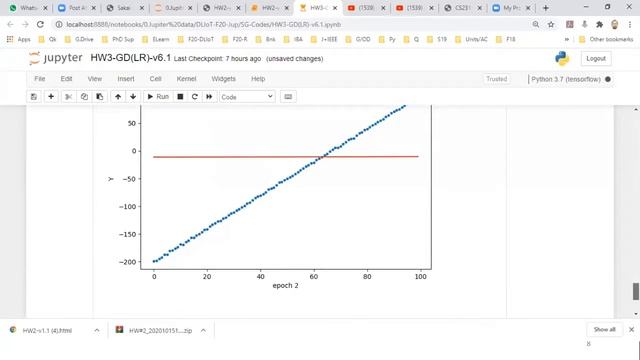The width and height of the screenshot is (640, 360).
Task: Interrupt the kernel with the stop icon
Action: 180,97
